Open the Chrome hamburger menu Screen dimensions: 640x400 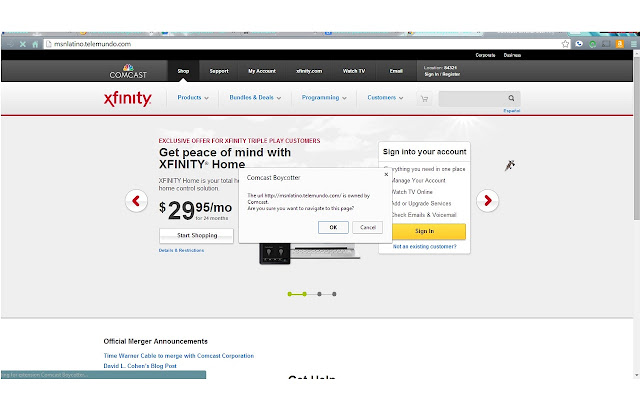coord(633,44)
